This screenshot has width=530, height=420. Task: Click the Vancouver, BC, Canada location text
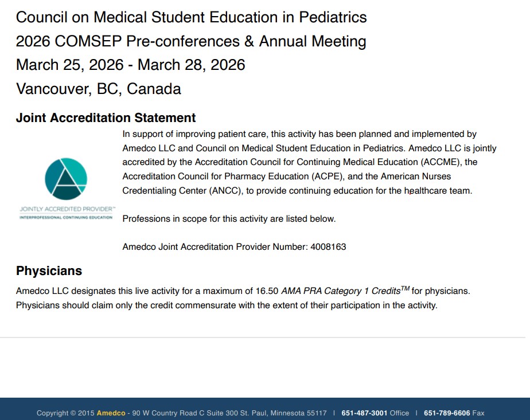99,89
